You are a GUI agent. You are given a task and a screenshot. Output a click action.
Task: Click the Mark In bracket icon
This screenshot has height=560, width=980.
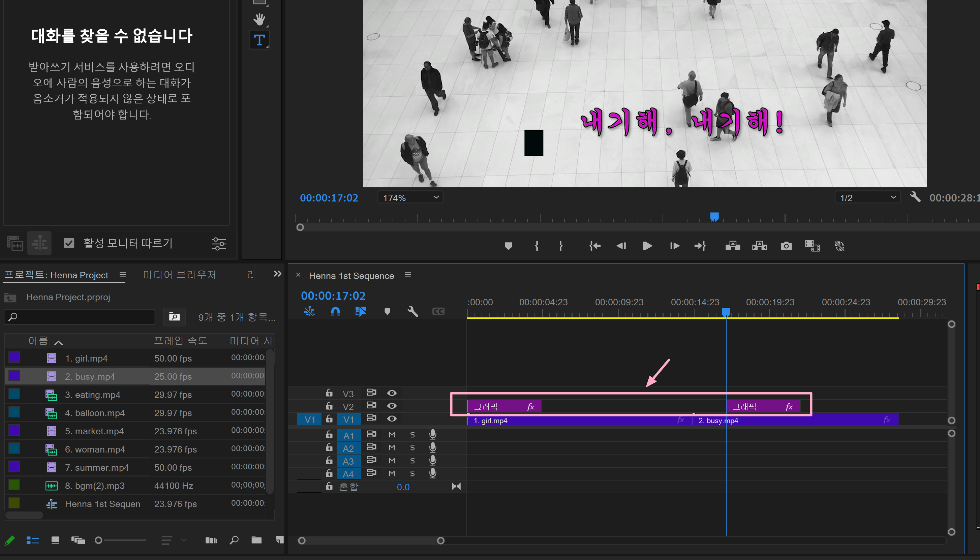(537, 246)
